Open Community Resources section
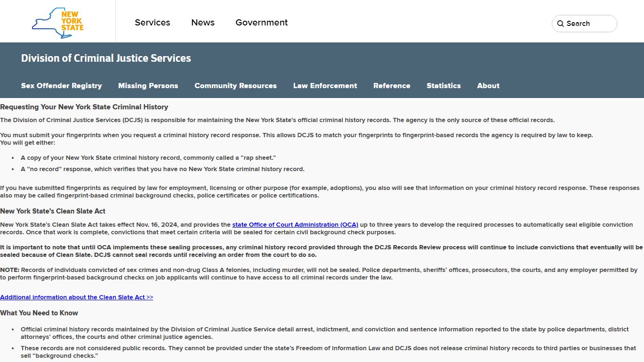Image resolution: width=644 pixels, height=362 pixels. [x=235, y=86]
